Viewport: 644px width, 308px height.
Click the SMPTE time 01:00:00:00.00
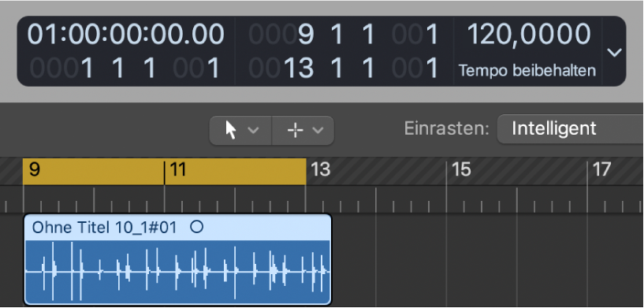tap(125, 34)
